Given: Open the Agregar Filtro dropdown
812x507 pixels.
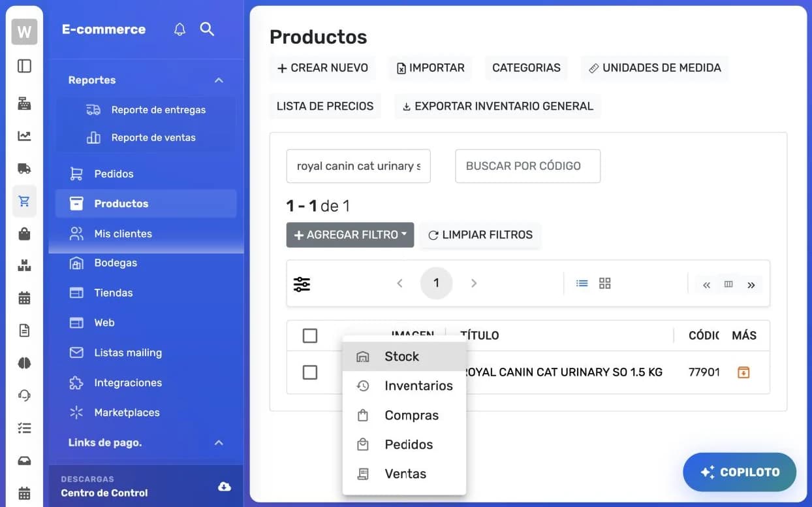Looking at the screenshot, I should point(350,235).
